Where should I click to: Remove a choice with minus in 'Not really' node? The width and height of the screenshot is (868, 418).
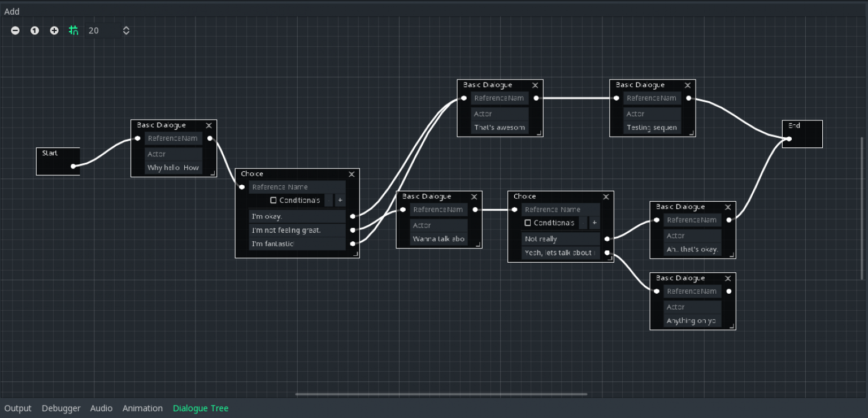583,223
